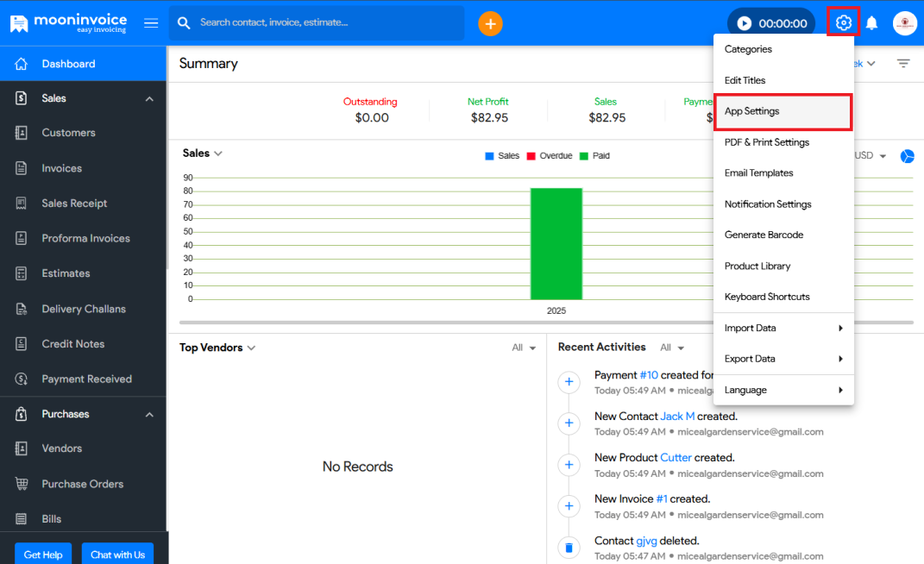Click the orange plus create button
The image size is (924, 564).
click(490, 23)
